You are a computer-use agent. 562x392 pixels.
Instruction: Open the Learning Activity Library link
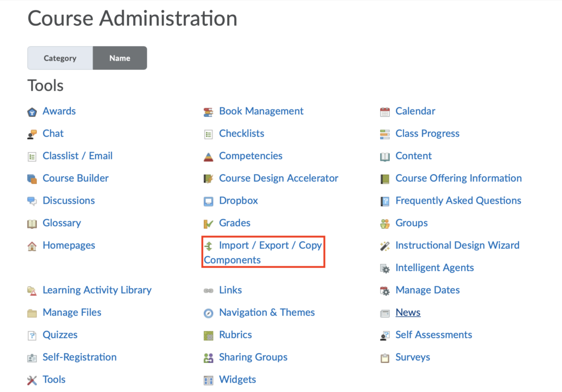(97, 290)
